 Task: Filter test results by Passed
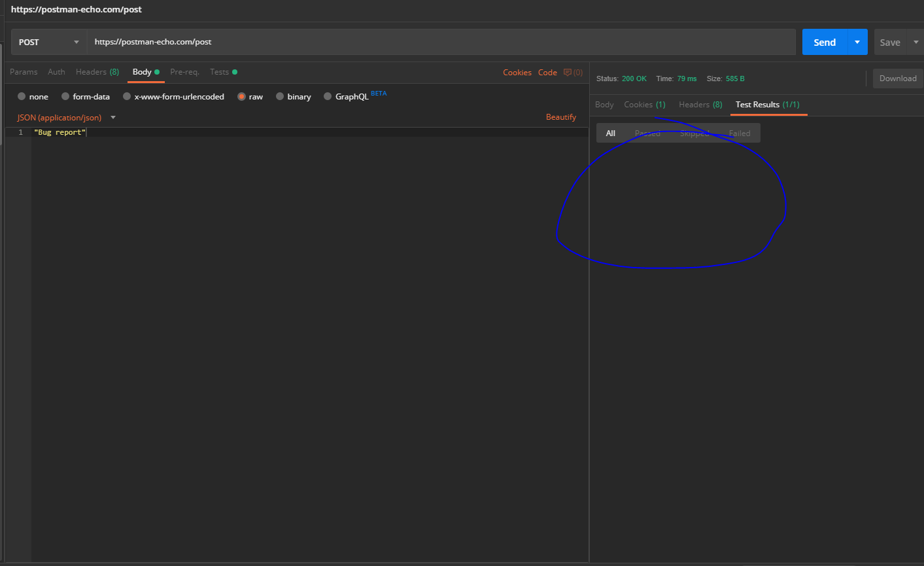pos(647,133)
